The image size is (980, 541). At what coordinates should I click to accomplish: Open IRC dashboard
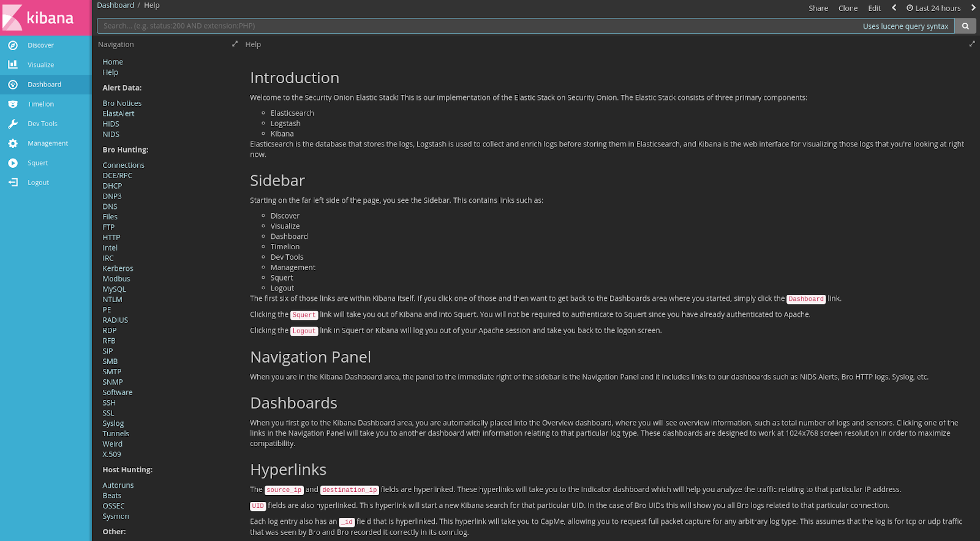pos(108,259)
